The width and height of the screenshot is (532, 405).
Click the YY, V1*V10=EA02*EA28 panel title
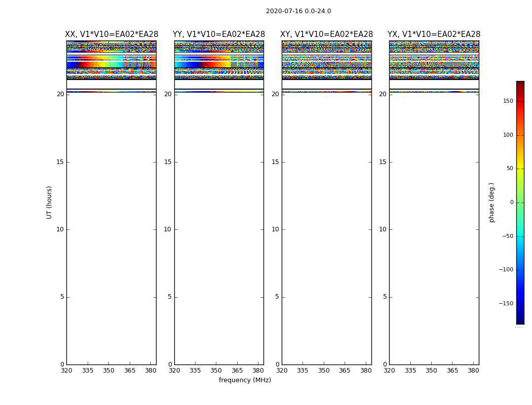[x=219, y=34]
